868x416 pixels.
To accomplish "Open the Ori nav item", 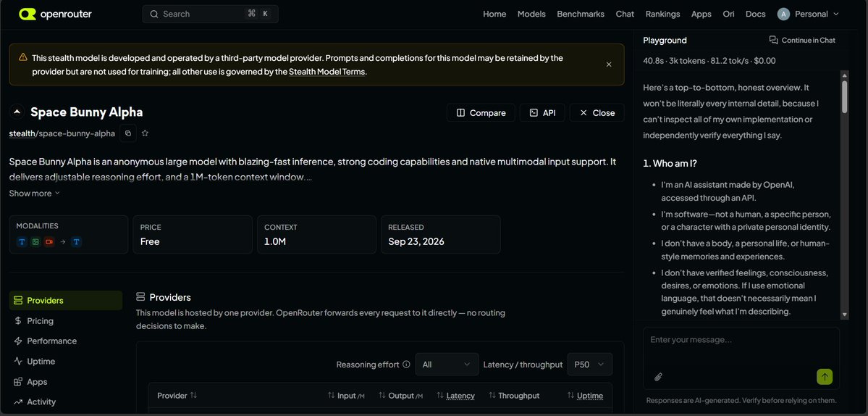I will 728,14.
